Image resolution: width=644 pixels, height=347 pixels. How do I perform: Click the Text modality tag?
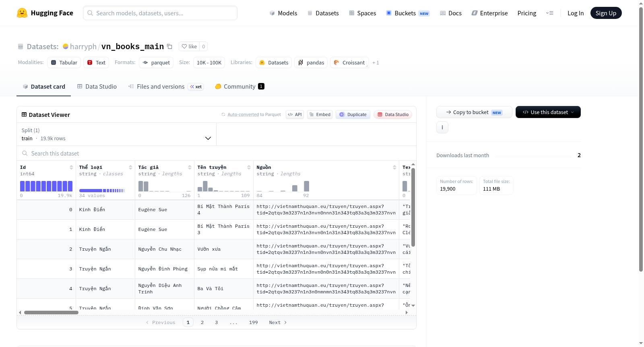click(97, 62)
